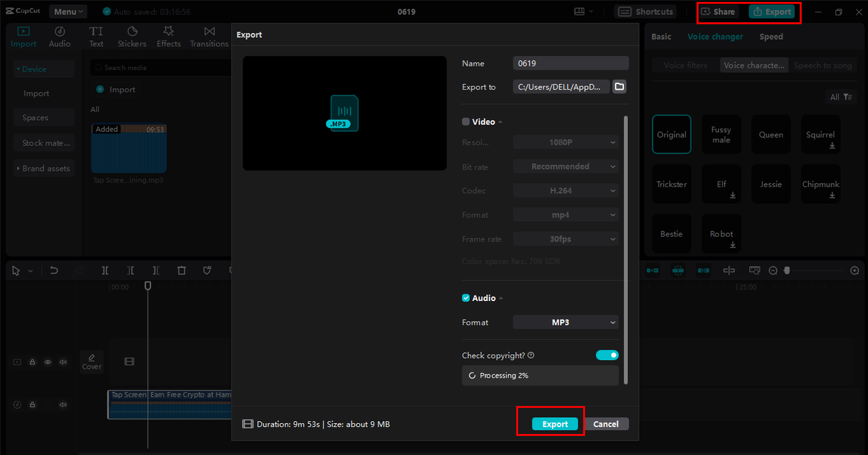Open the Audio tab icon
Image resolution: width=868 pixels, height=455 pixels.
point(60,31)
